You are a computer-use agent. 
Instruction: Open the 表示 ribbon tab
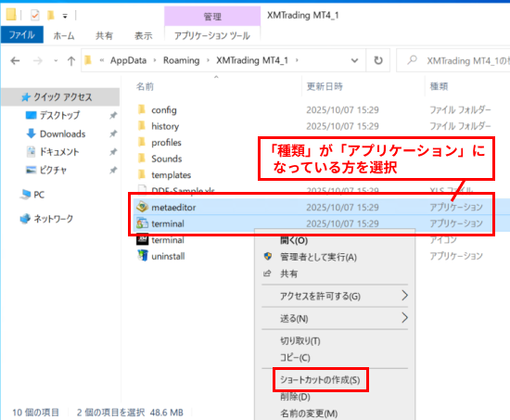[x=144, y=35]
